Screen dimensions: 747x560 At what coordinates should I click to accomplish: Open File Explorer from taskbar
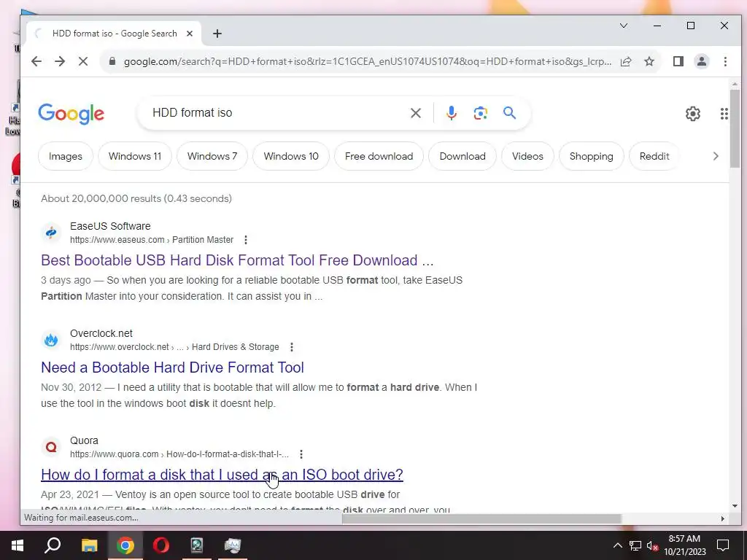pos(89,545)
